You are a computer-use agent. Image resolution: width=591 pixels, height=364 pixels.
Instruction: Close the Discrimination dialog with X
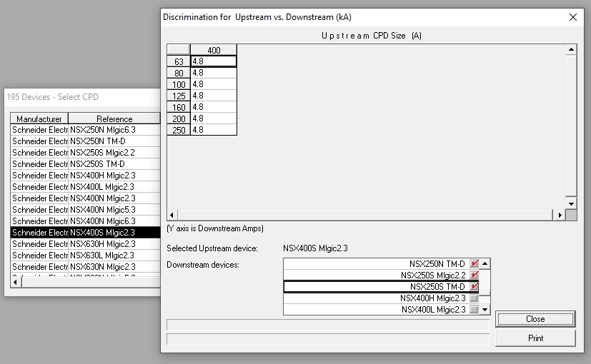[x=573, y=17]
